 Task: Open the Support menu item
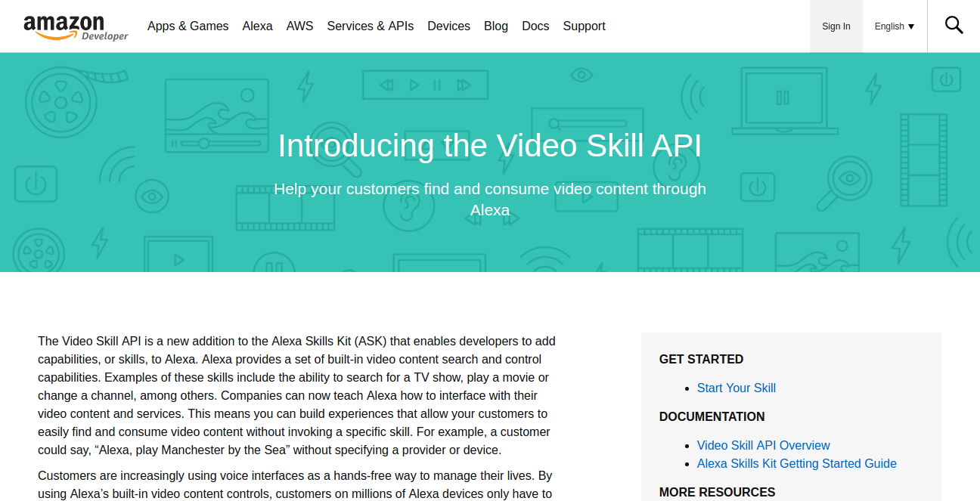click(x=584, y=26)
